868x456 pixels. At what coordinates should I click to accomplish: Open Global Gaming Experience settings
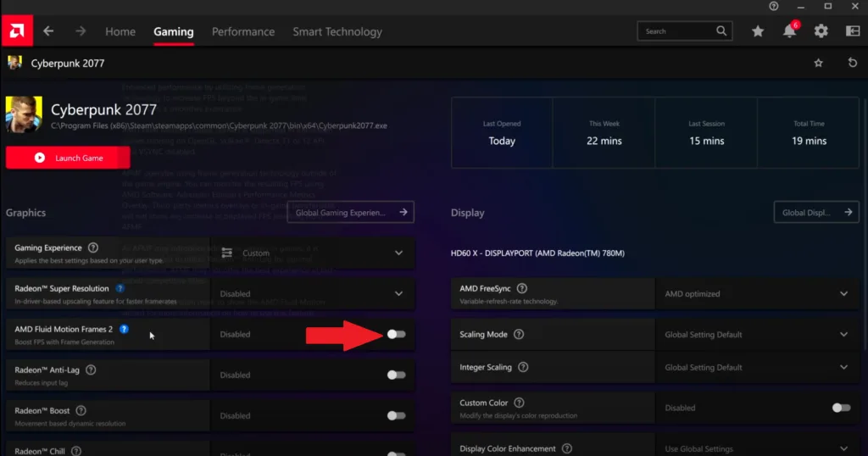click(x=350, y=212)
